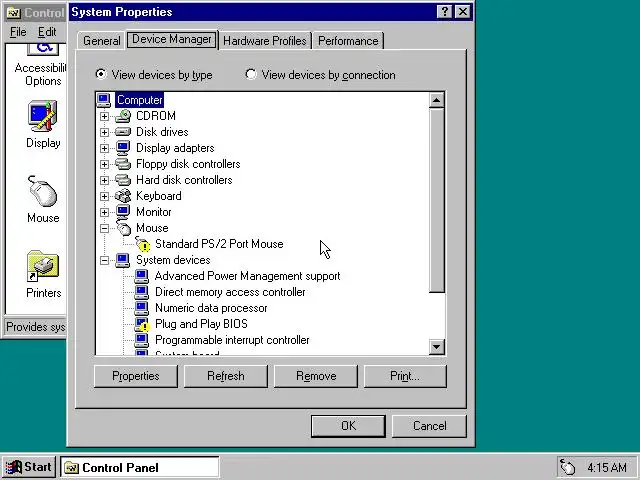Viewport: 640px width, 480px height.
Task: Click the mouse icon in system tray
Action: (x=567, y=467)
